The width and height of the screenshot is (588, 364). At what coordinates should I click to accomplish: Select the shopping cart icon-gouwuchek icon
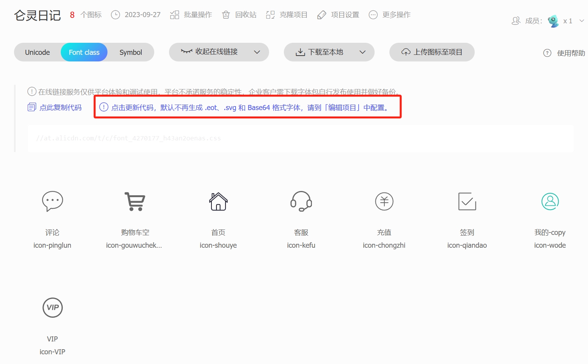coord(135,201)
